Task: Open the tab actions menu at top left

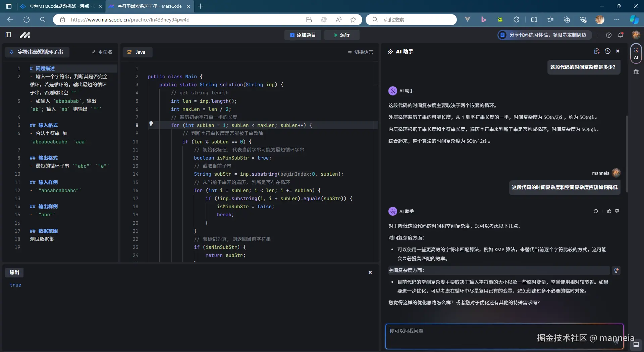Action: point(9,6)
